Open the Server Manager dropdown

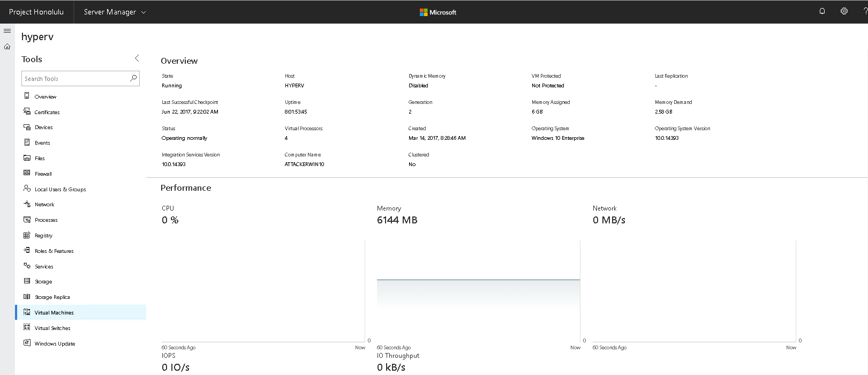click(115, 12)
